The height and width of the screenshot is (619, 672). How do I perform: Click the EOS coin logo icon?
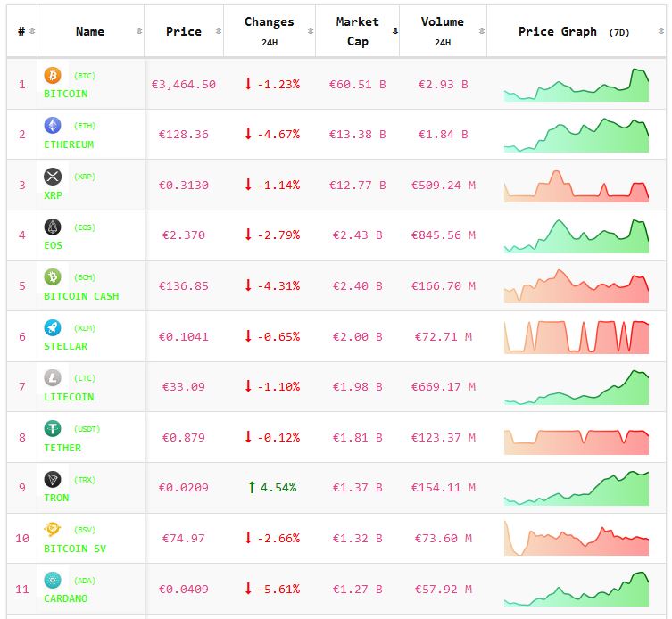point(53,227)
